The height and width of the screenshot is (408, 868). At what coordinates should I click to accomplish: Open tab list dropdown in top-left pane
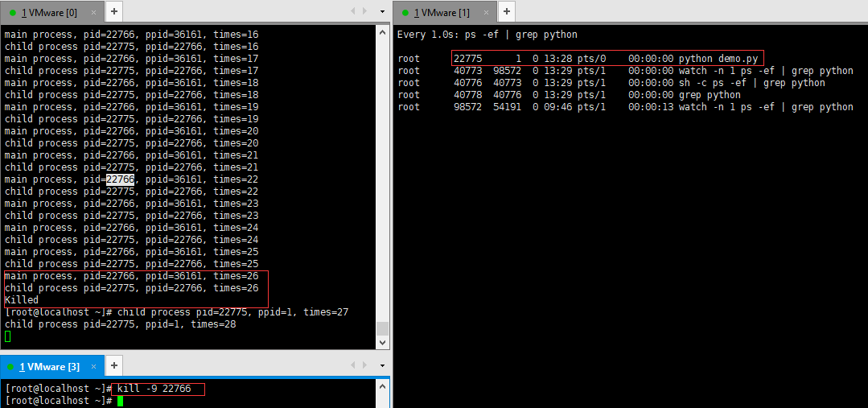coord(381,11)
